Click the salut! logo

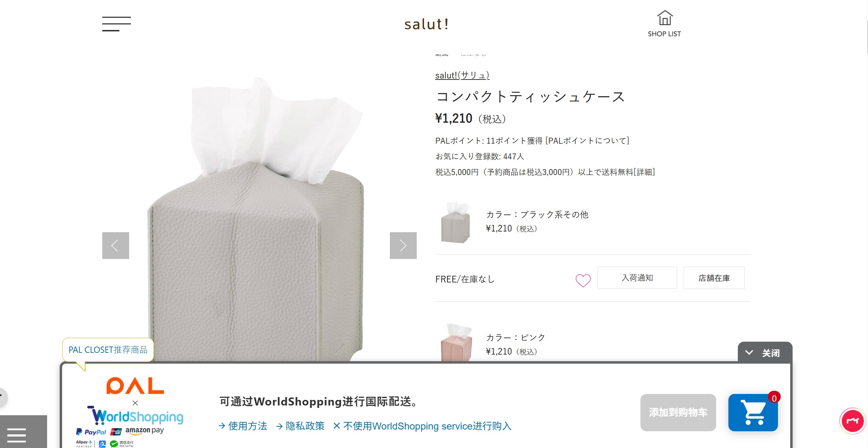click(x=426, y=24)
